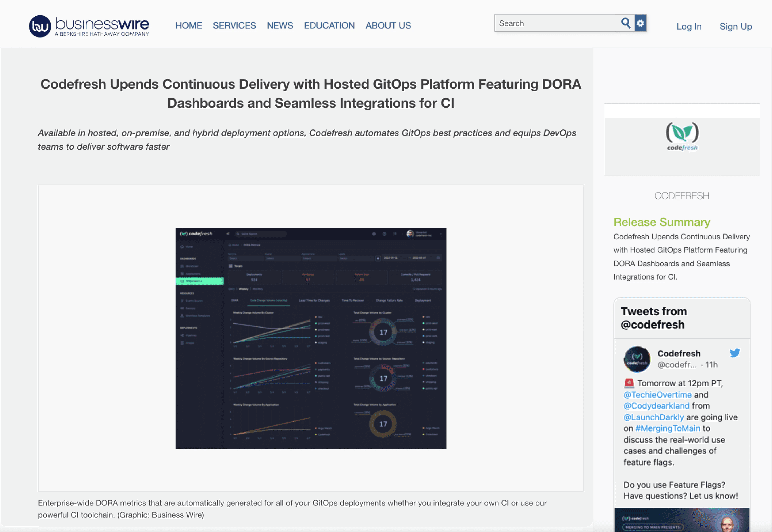Click the Codefresh tweet avatar
Viewport: 772px width, 532px height.
tap(637, 359)
